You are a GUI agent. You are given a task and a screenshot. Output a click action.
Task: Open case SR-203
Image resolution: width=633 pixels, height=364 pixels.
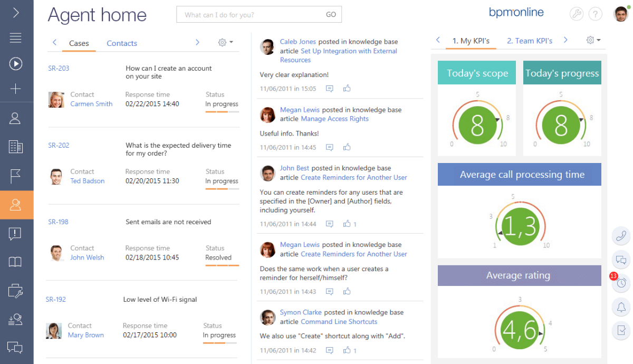tap(59, 69)
